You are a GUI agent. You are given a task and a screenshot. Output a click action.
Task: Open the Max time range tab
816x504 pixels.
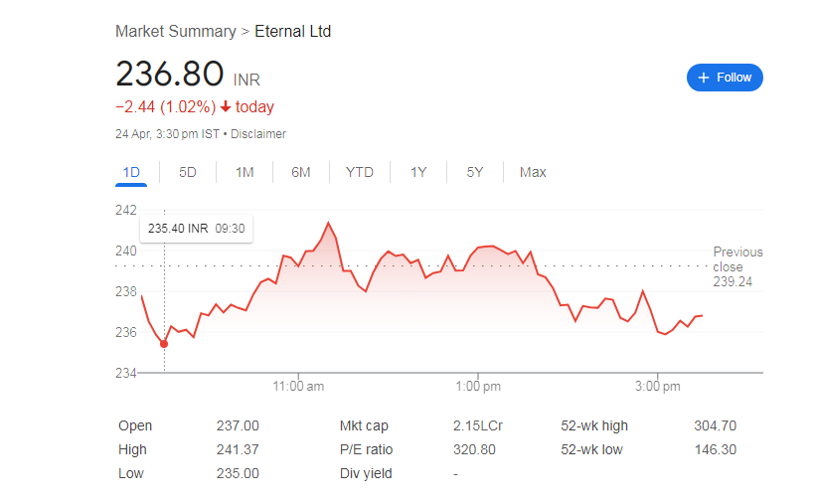(x=533, y=172)
